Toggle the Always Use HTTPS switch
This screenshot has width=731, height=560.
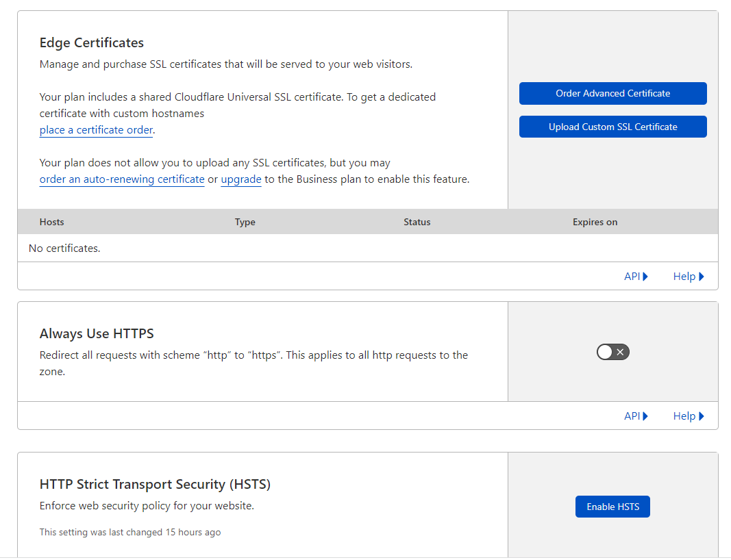tap(612, 352)
